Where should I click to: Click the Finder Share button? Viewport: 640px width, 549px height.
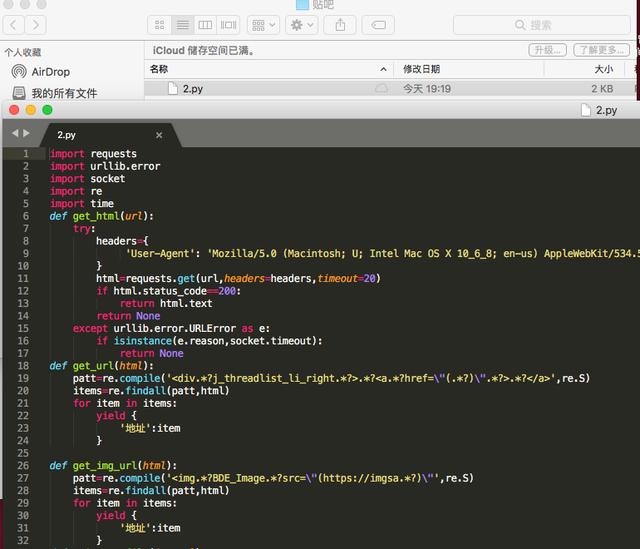[340, 25]
